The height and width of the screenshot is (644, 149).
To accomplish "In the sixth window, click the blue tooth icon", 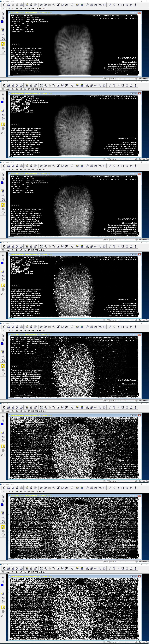I will (81, 407).
